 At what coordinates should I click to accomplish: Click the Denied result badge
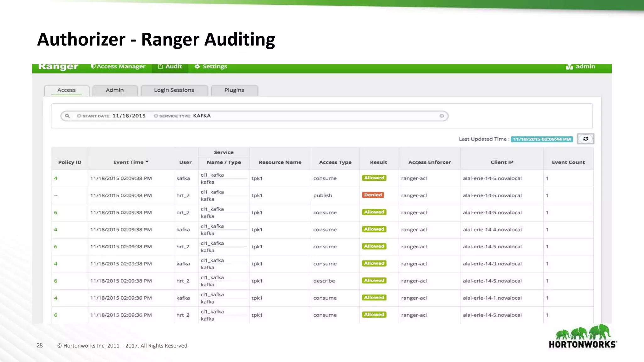pos(373,195)
